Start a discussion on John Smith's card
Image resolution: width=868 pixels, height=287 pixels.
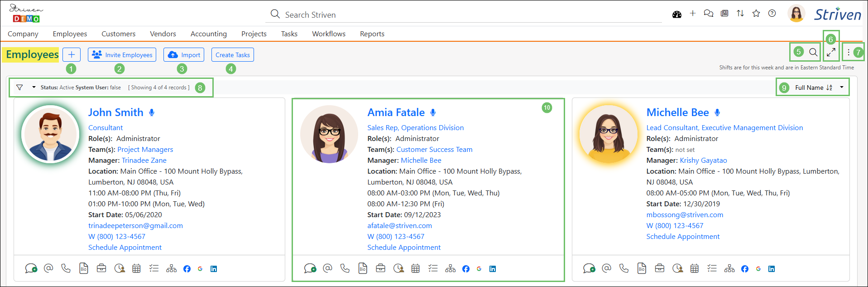click(31, 268)
